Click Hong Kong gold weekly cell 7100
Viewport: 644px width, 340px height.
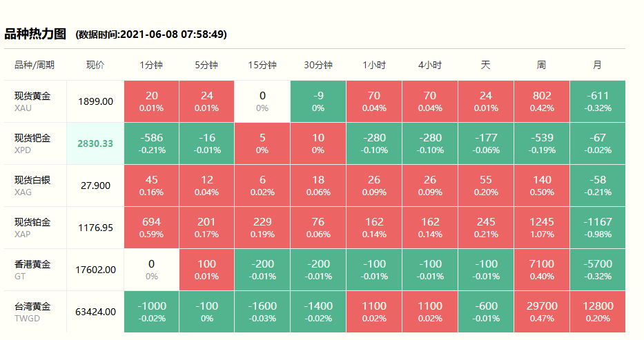tap(541, 270)
